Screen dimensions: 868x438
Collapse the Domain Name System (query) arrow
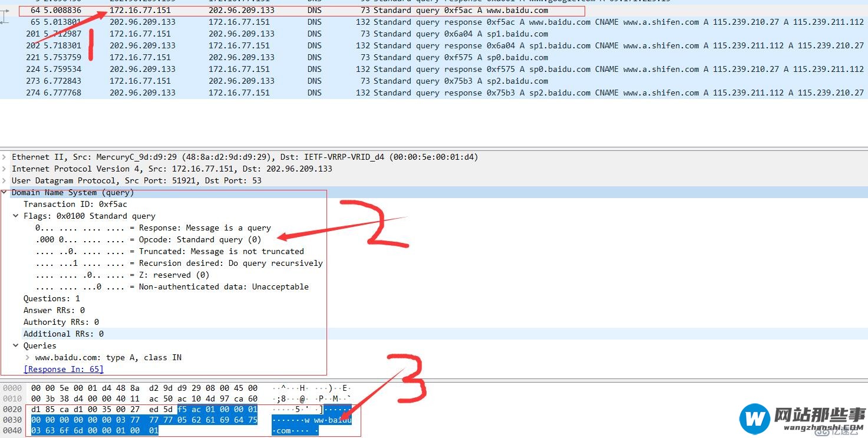tap(5, 192)
